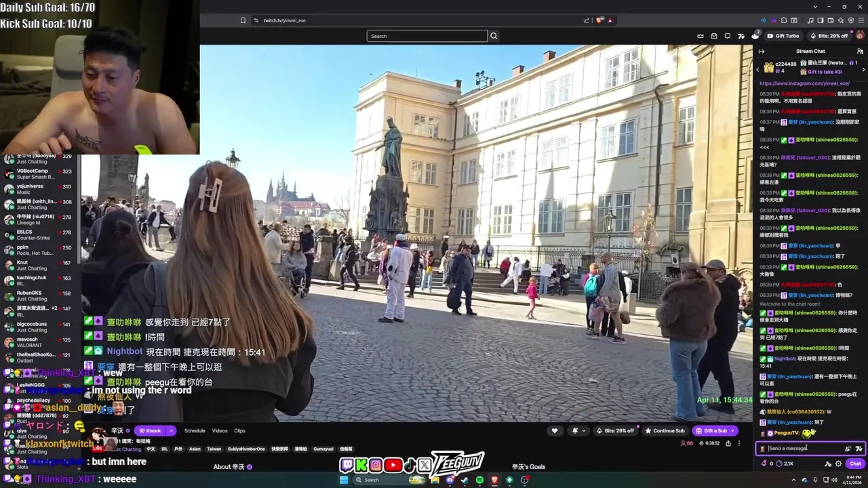Screen dimensions: 868x488
Task: Open the Videos tab
Action: pyautogui.click(x=220, y=430)
